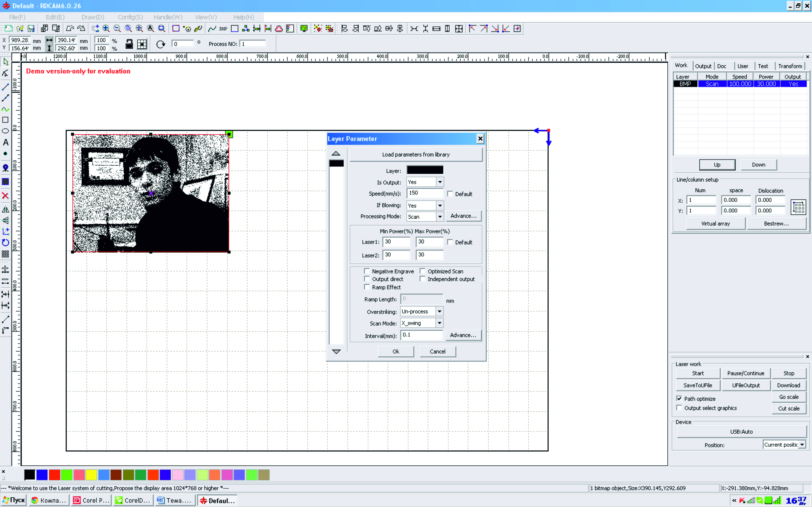Image resolution: width=812 pixels, height=507 pixels.
Task: Click the Undo arrow toolbar icon
Action: (x=70, y=29)
